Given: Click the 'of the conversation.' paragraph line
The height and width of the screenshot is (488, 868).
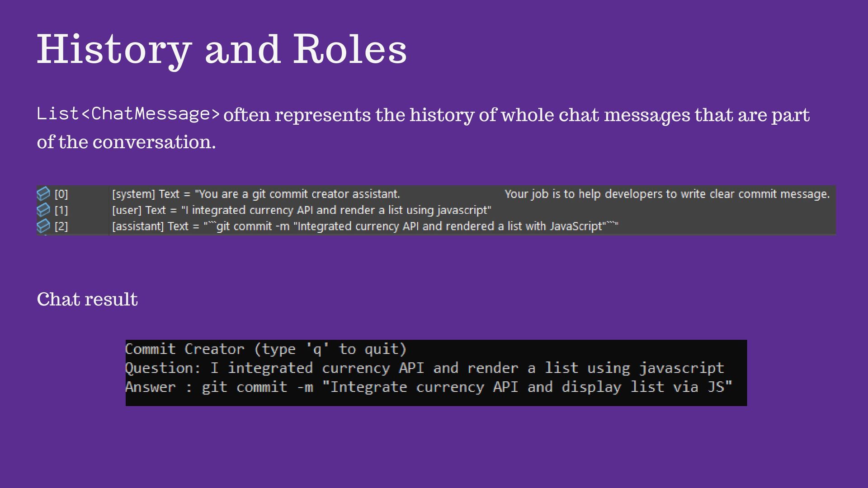Looking at the screenshot, I should [126, 142].
